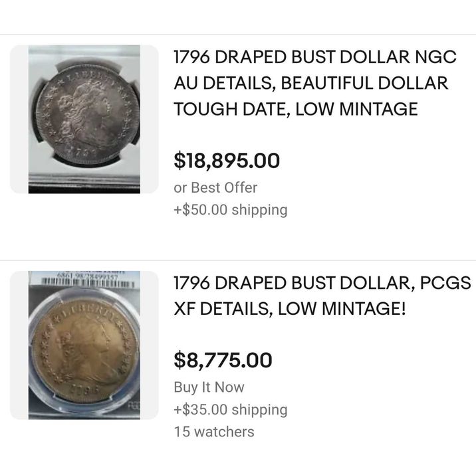Choose "Buy It Now" on the PCGS listing

pos(209,387)
